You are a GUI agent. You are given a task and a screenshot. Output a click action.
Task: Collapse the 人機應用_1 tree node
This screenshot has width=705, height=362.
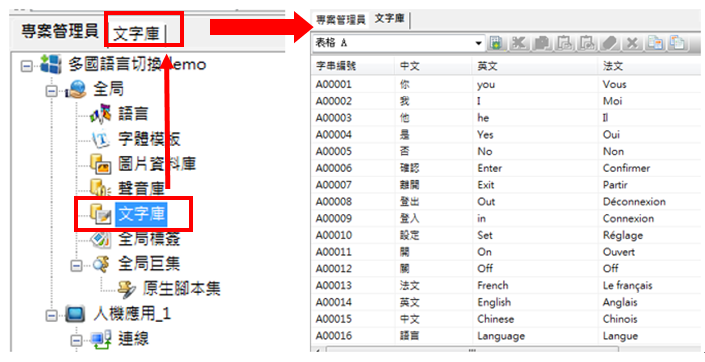click(x=52, y=316)
